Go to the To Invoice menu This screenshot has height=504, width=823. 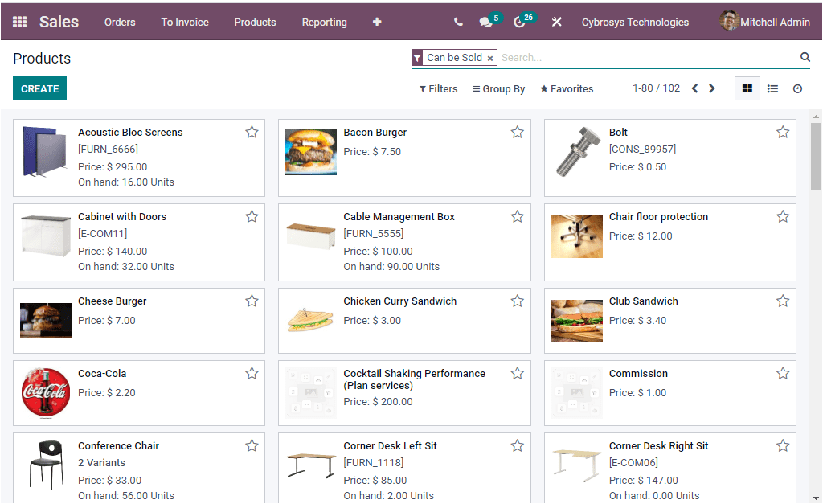pyautogui.click(x=185, y=23)
